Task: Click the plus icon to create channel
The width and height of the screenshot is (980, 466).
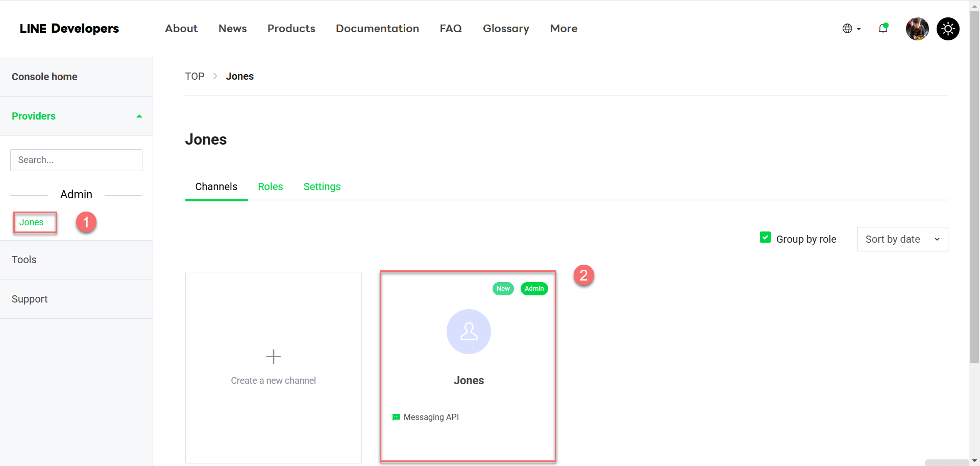Action: [274, 356]
